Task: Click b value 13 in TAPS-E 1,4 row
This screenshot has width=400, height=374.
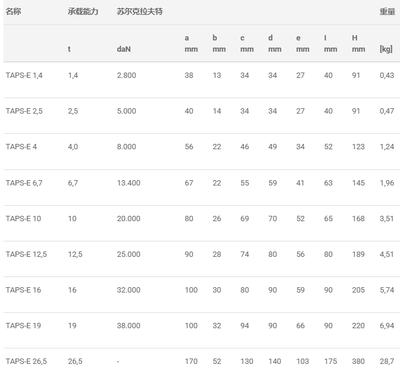Action: [217, 75]
